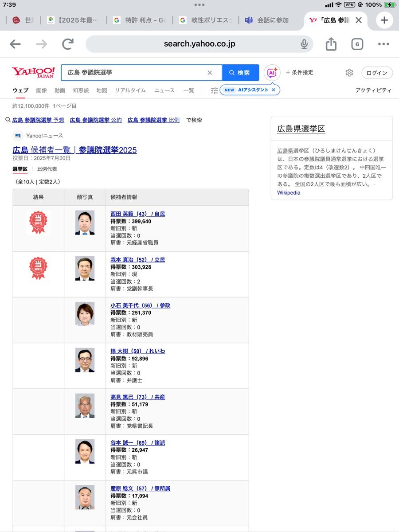Open the アクティビティ link
Screen dimensions: 399x532
[x=373, y=90]
